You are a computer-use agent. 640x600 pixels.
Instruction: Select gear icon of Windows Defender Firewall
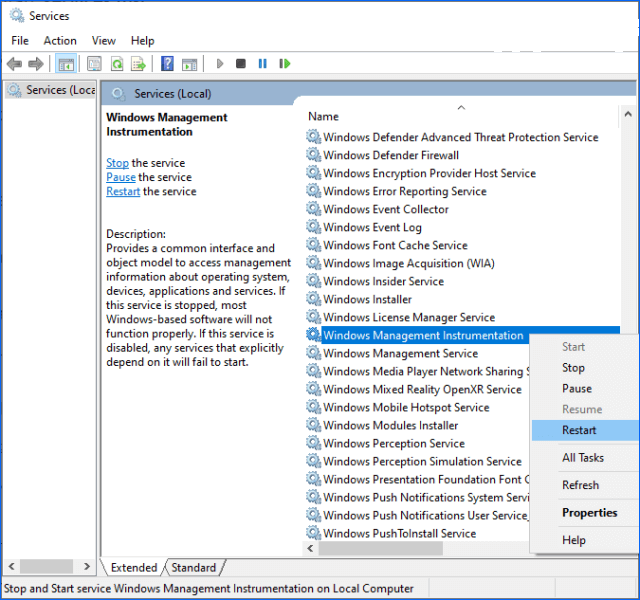pyautogui.click(x=313, y=155)
